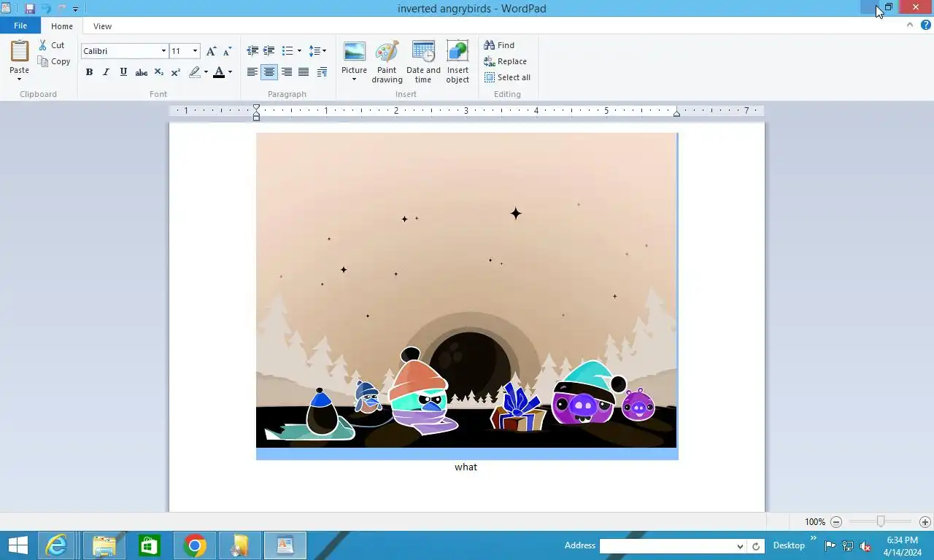Toggle bold formatting
934x560 pixels.
click(89, 72)
